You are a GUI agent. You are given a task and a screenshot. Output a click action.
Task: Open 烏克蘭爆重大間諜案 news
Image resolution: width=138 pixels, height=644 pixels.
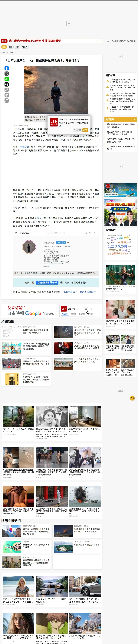(36, 563)
